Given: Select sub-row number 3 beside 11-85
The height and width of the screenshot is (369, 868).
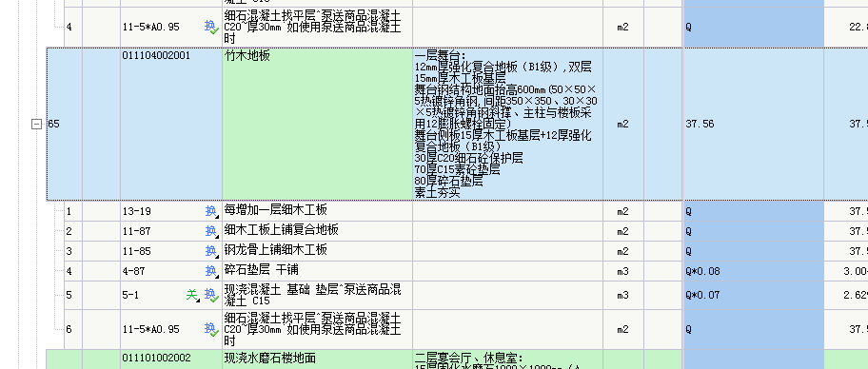Looking at the screenshot, I should [73, 251].
